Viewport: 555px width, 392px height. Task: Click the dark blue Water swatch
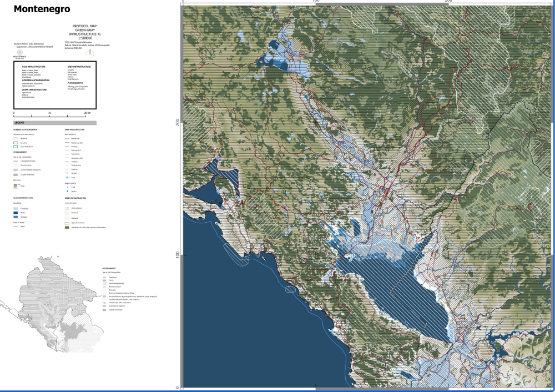click(16, 212)
